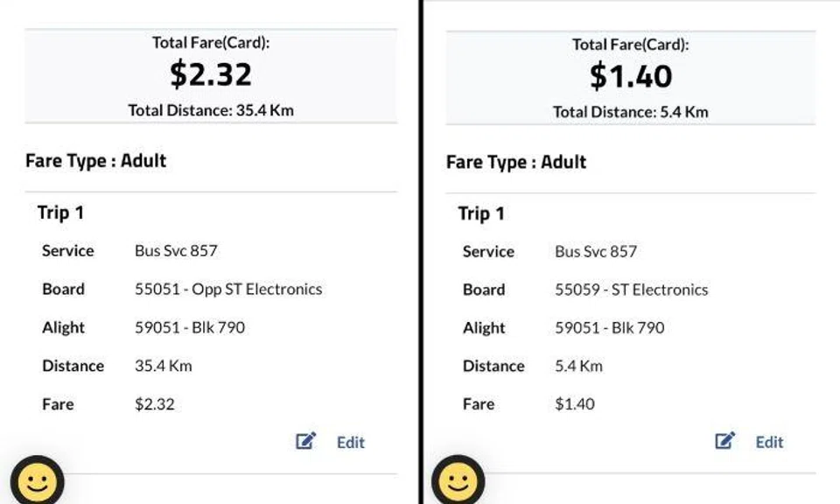This screenshot has height=504, width=840.
Task: Open the Edit link for the 5.4 Km trip
Action: pos(769,442)
